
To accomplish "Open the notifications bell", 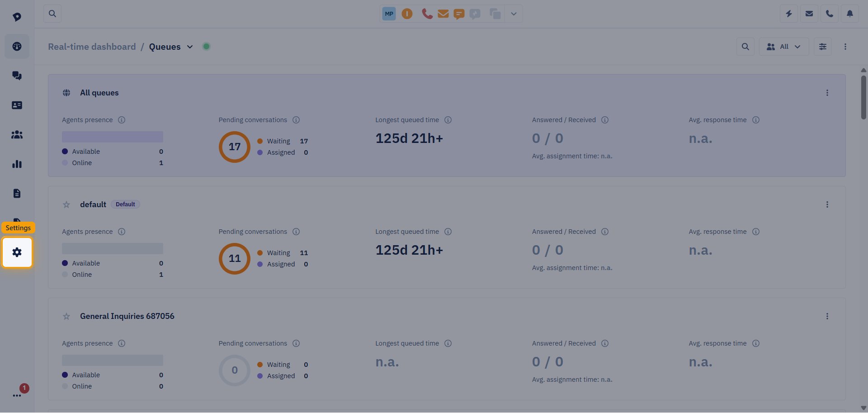I will 850,14.
